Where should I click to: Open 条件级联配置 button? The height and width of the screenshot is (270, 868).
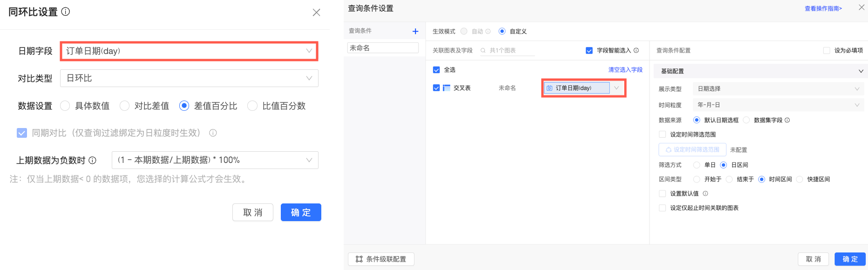pos(381,259)
